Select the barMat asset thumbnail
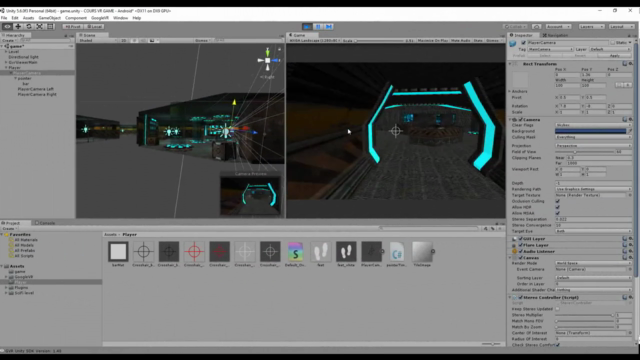This screenshot has width=640, height=360. point(118,251)
